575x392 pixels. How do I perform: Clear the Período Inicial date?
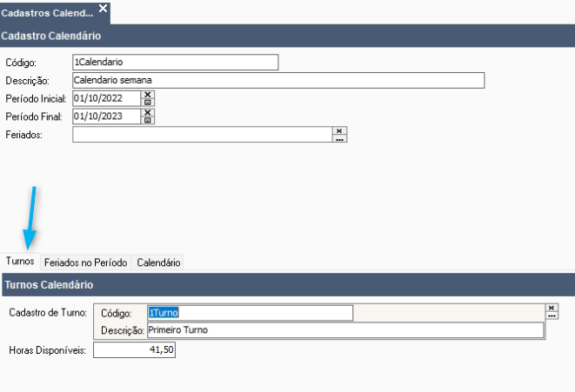148,95
